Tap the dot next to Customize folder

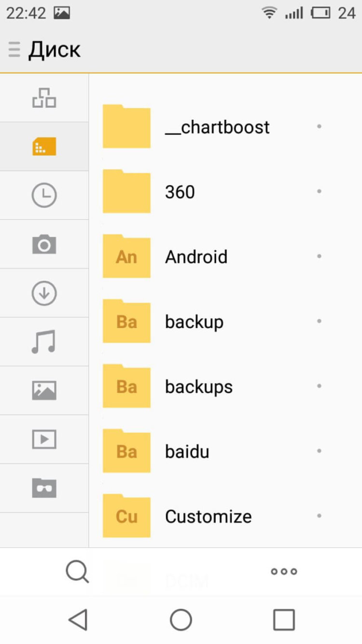click(319, 516)
